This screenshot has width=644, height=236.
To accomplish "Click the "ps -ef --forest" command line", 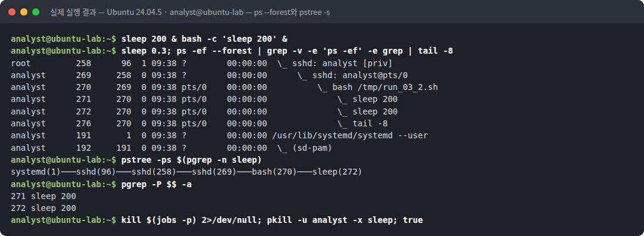I will 287,51.
